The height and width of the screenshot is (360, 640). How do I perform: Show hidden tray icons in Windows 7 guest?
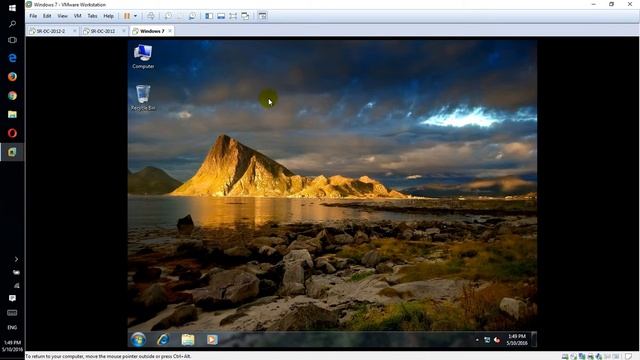click(477, 340)
